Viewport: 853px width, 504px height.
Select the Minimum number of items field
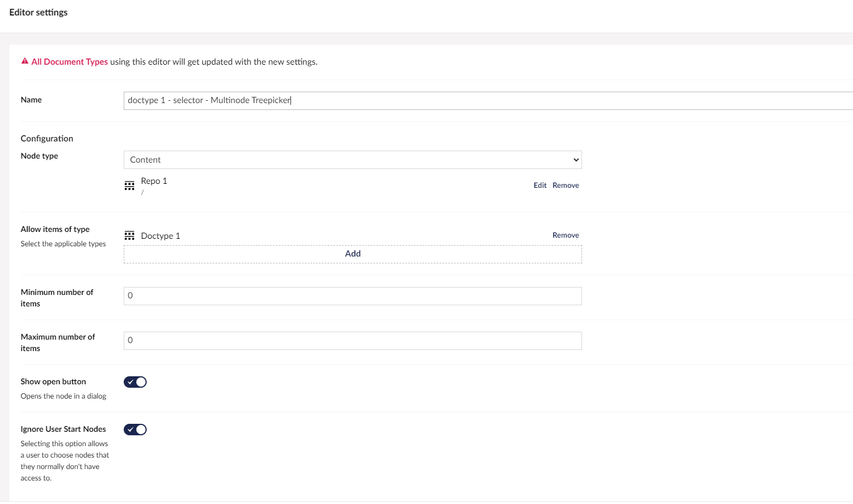pos(352,296)
